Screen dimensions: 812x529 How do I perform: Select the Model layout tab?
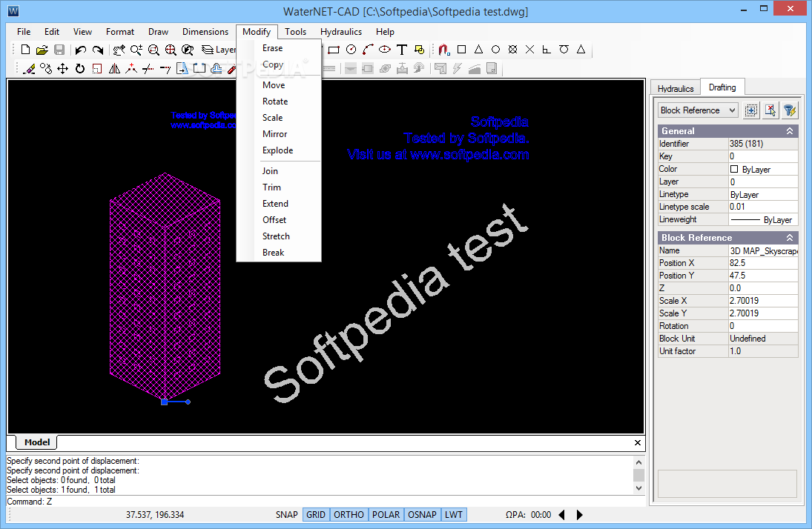click(37, 442)
